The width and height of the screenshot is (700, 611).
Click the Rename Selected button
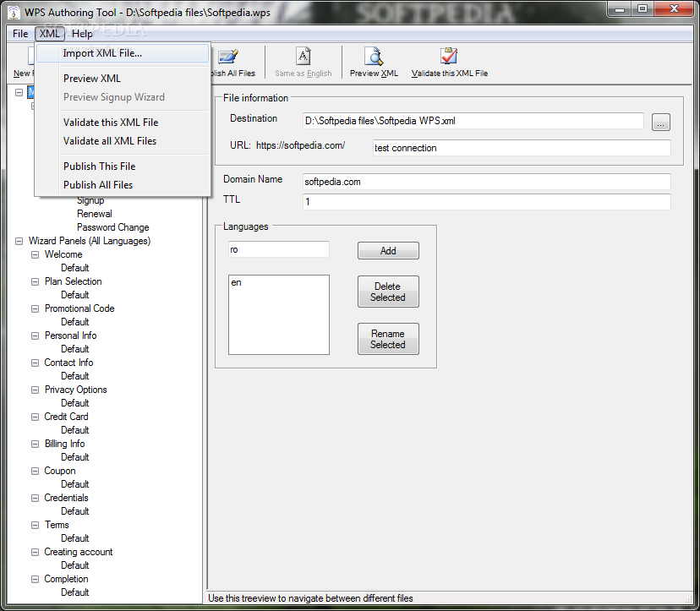point(388,339)
